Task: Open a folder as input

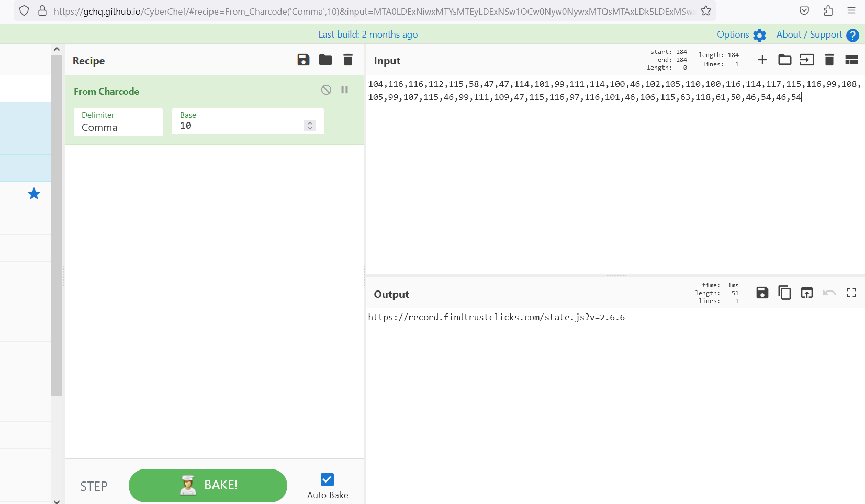Action: 784,60
